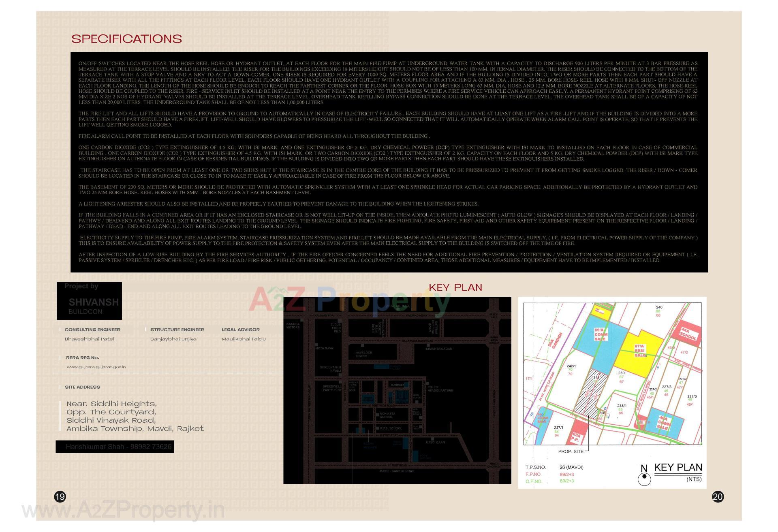Click the KEY PLAN red heading
Viewport: 778px width, 532px height.
[455, 287]
